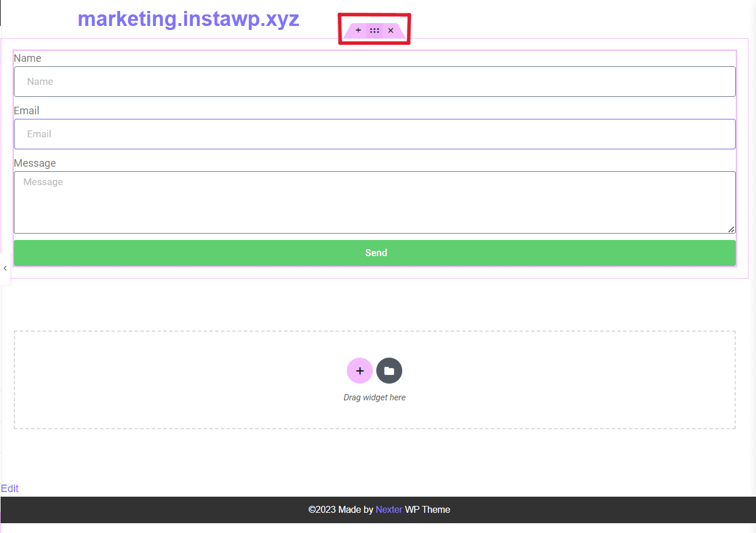Click the textarea resize handle of Message
Viewport: 756px width, 533px height.
point(731,229)
